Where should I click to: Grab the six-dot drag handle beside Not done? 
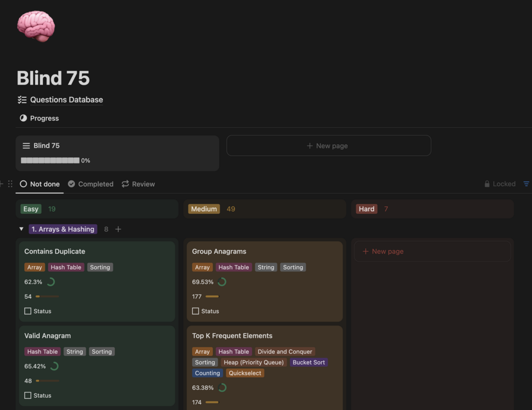coord(10,184)
